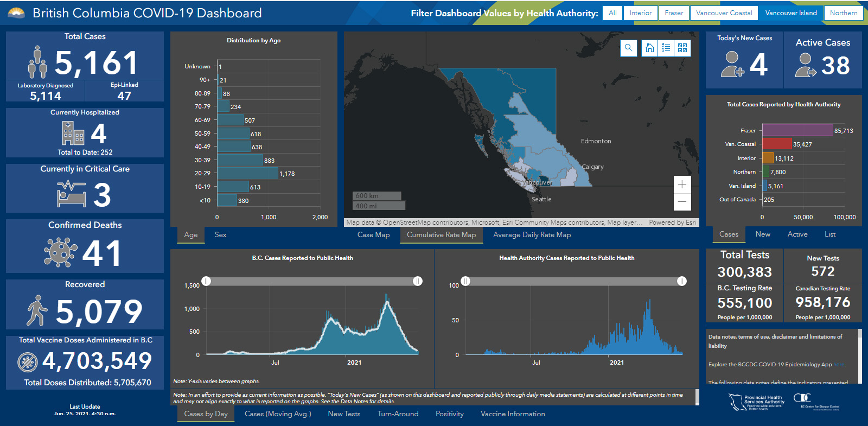Open the BCCDC Epidemiology App 'here' link
This screenshot has height=426, width=868.
click(839, 365)
